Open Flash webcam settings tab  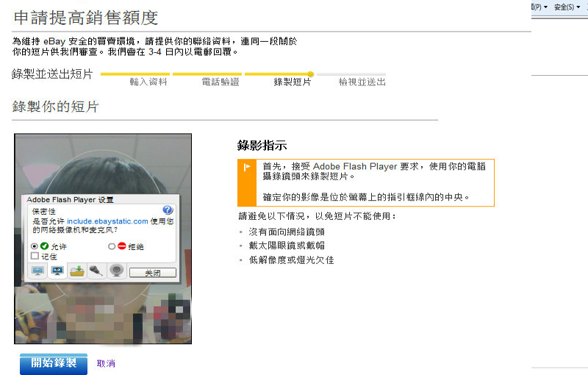117,271
